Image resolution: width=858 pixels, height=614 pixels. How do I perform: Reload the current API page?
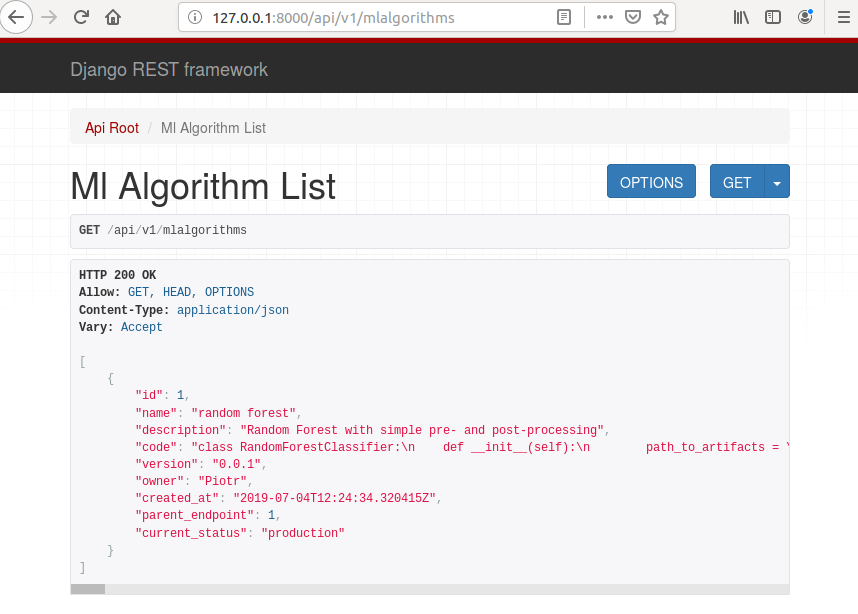(x=81, y=17)
